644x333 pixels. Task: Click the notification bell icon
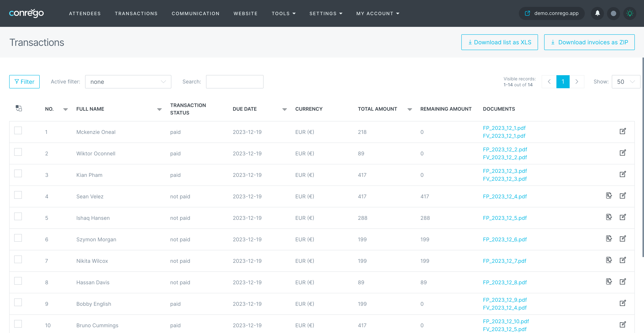pyautogui.click(x=597, y=13)
